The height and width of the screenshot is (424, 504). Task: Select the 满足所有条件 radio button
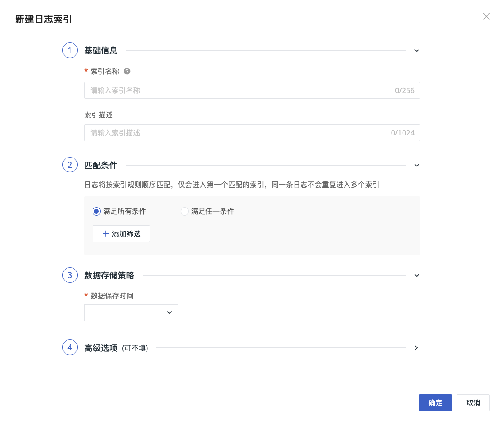[97, 212]
